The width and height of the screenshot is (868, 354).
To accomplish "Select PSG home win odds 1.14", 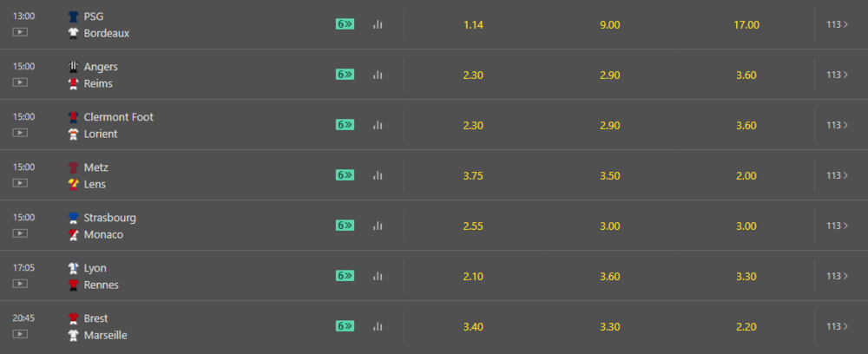I will click(473, 25).
